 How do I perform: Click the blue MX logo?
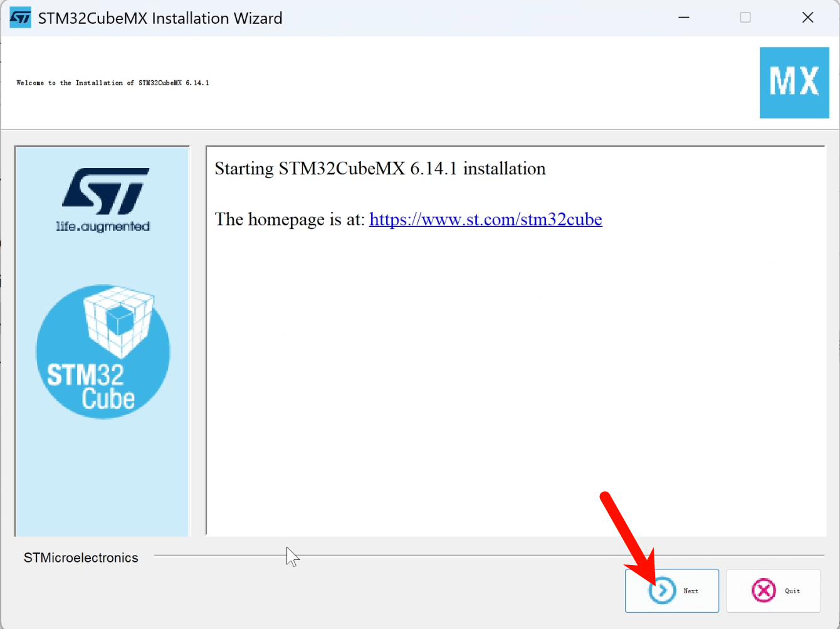pyautogui.click(x=794, y=82)
